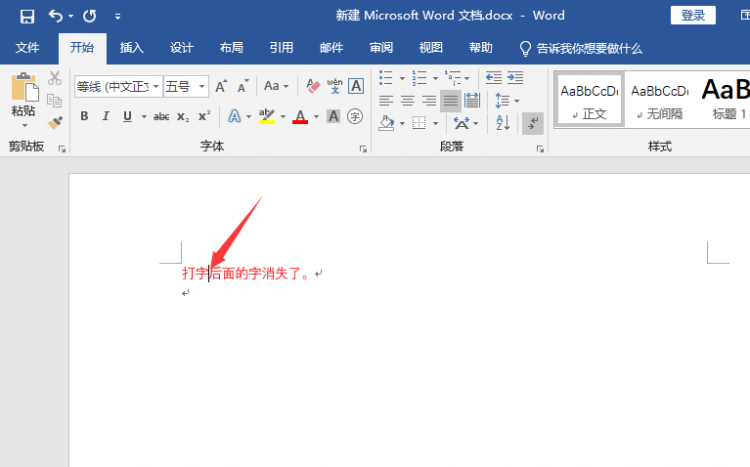
Task: Go to the 引用 tab
Action: click(x=281, y=48)
